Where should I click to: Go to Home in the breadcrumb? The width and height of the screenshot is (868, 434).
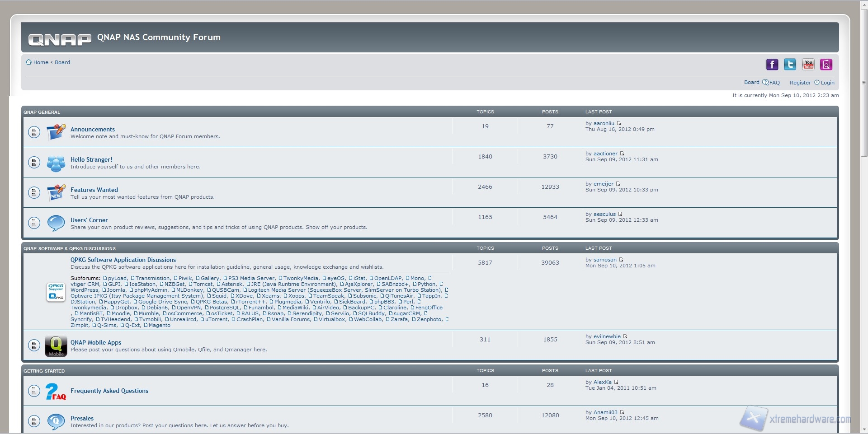(40, 62)
